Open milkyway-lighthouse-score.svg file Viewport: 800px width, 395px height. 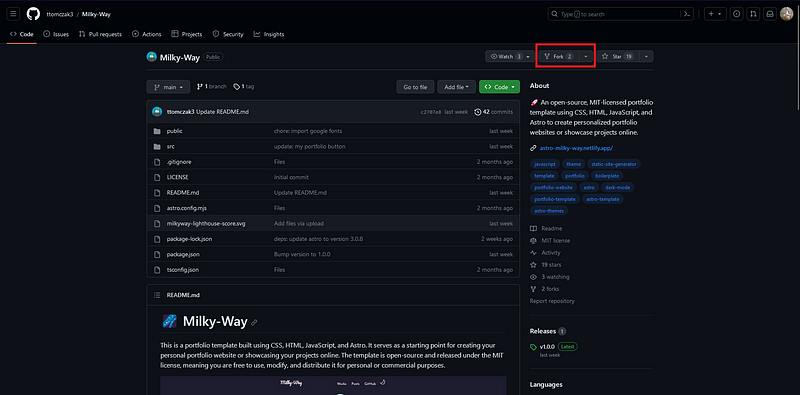pos(206,224)
